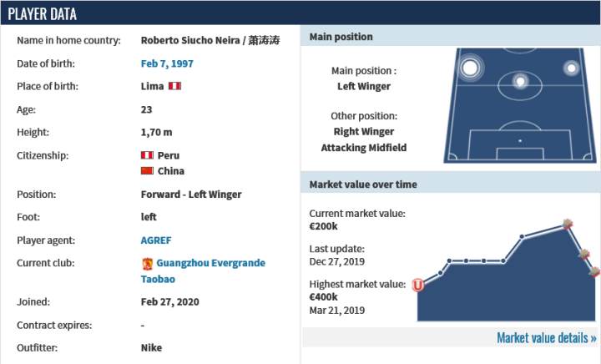The height and width of the screenshot is (364, 601).
Task: Click the Guangzhou Evergrande club crest icon
Action: [148, 263]
